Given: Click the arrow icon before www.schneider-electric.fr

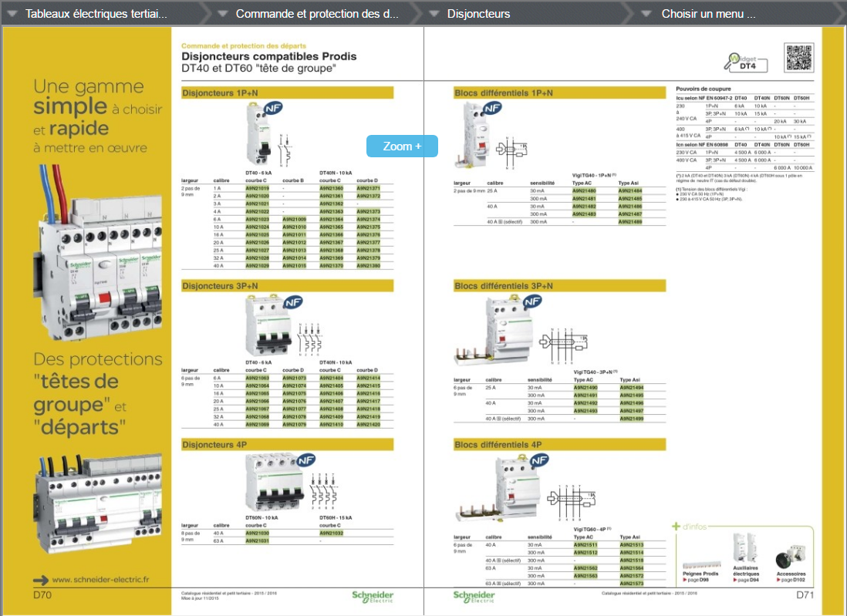Looking at the screenshot, I should (x=40, y=579).
